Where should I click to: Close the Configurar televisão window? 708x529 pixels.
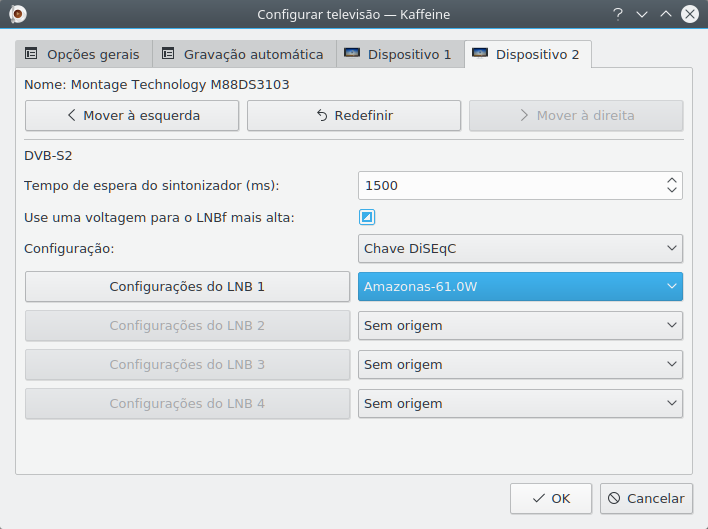pos(690,14)
